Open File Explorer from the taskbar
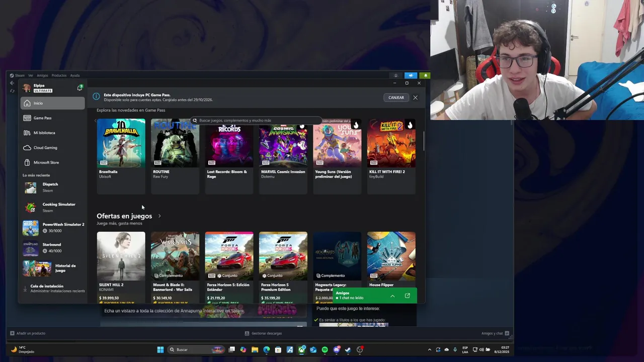Viewport: 644px width, 362px height. coord(255,349)
